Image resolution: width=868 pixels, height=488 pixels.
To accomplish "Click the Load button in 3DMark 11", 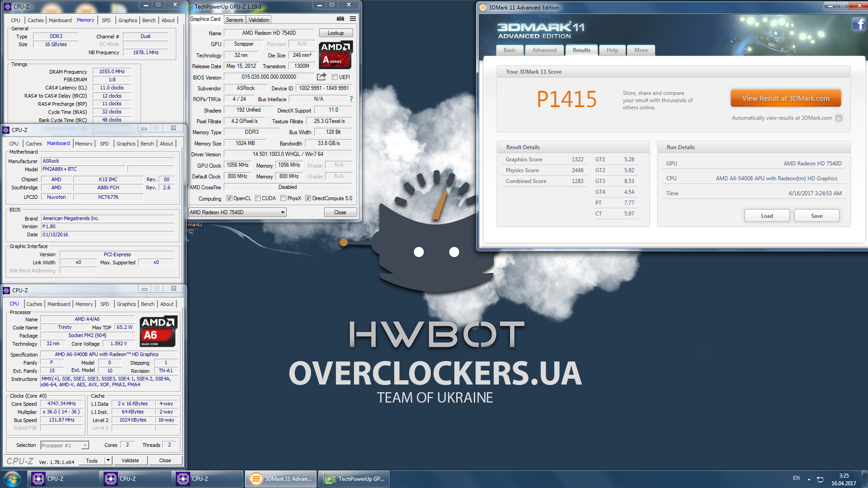I will (767, 216).
